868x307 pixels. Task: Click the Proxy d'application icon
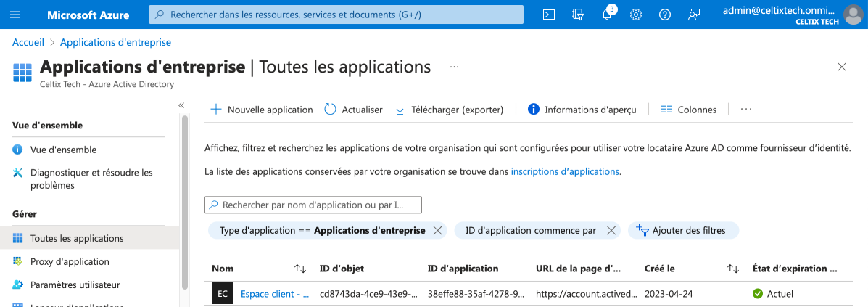[17, 261]
